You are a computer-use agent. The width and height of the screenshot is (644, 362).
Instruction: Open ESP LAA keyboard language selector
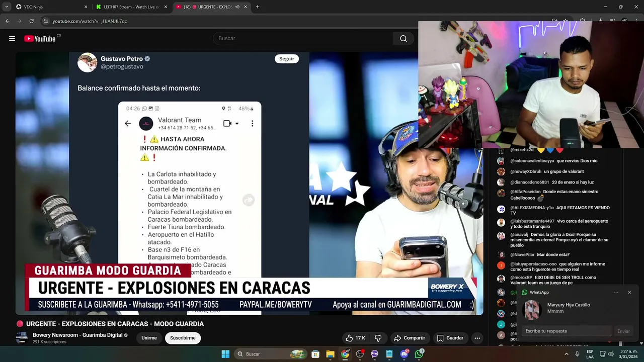click(x=590, y=354)
